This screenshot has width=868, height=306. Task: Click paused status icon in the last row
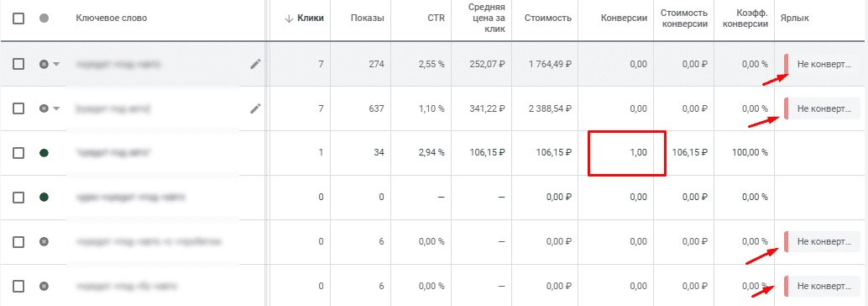click(x=44, y=287)
